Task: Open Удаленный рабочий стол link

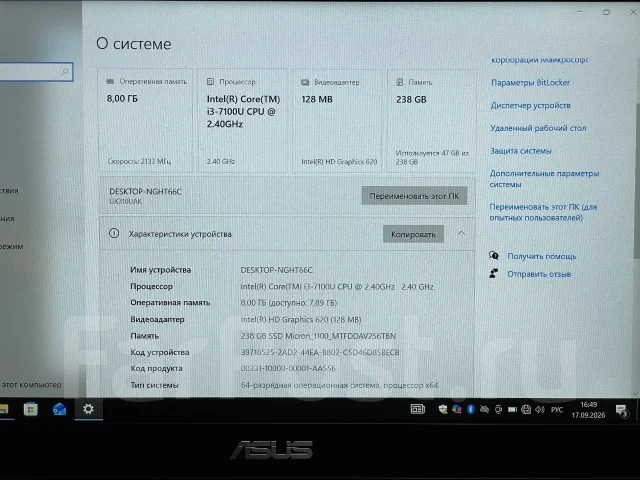Action: [538, 128]
